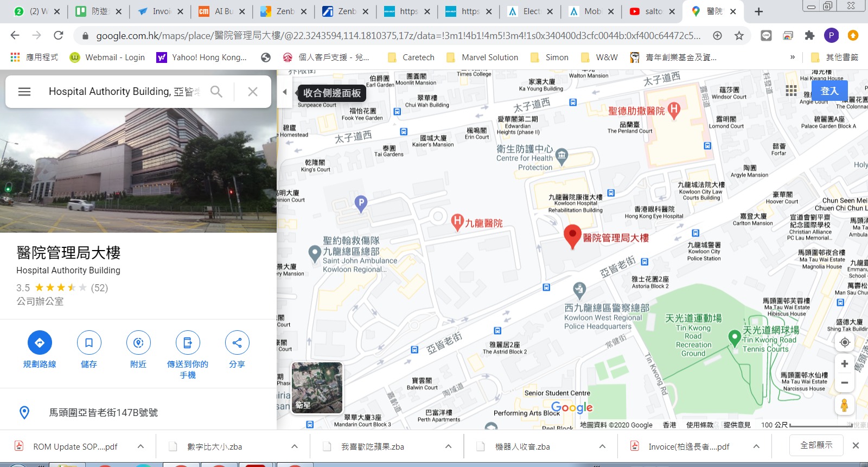Save the place with the 儲存 icon
This screenshot has width=868, height=467.
(89, 343)
